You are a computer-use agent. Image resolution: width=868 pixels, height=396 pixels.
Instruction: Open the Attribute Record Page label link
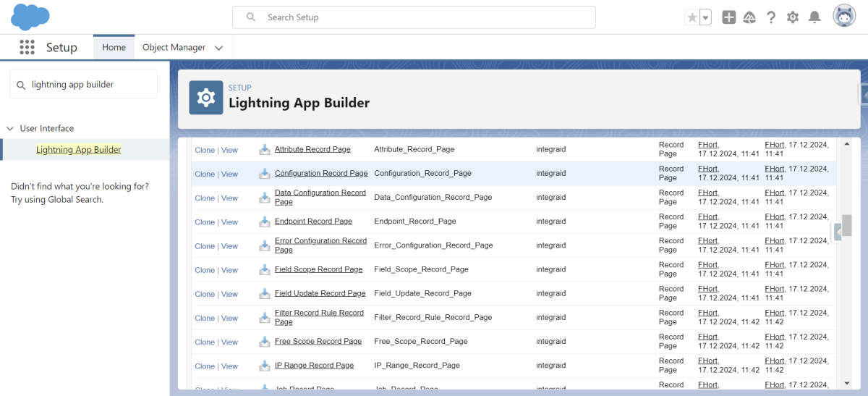[312, 149]
